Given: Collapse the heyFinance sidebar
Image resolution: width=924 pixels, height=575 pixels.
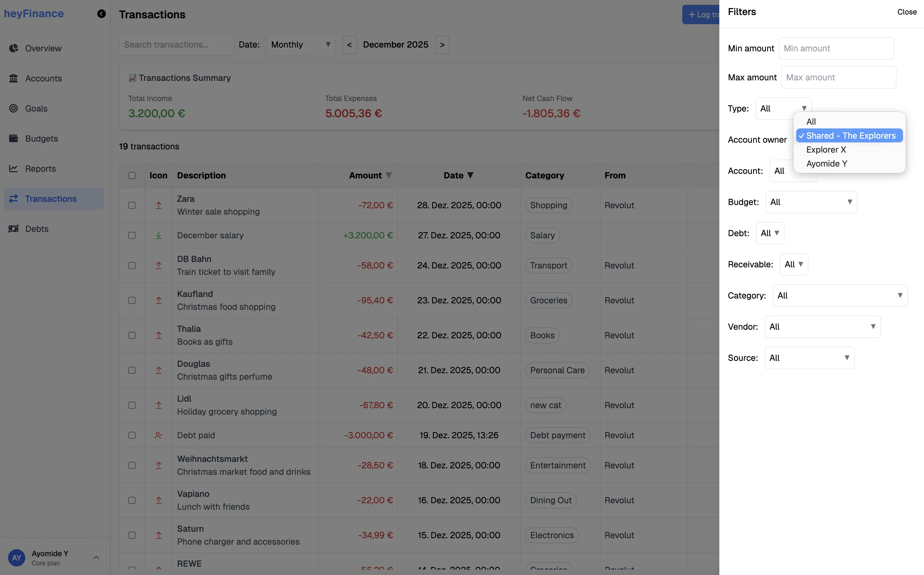Looking at the screenshot, I should tap(101, 14).
